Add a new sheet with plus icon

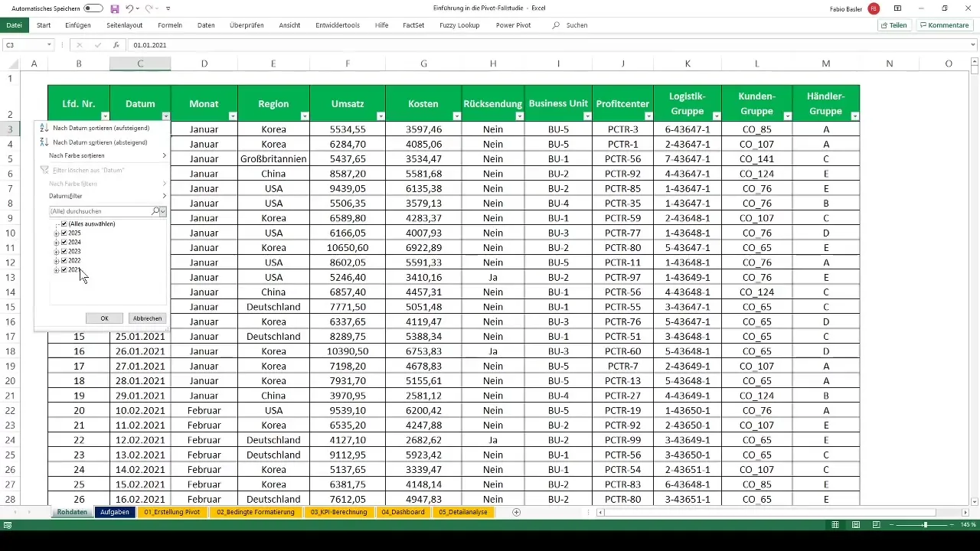coord(517,512)
